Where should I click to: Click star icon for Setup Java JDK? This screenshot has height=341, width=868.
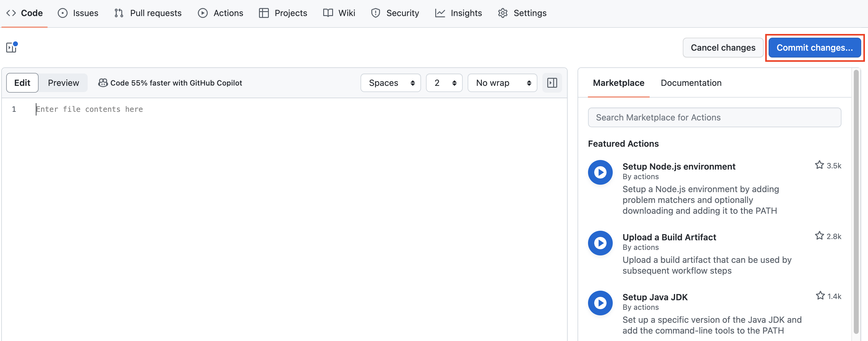tap(820, 296)
